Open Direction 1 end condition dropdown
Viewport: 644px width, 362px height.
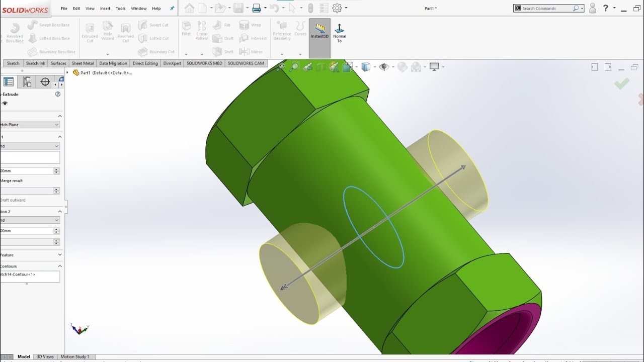(x=30, y=146)
